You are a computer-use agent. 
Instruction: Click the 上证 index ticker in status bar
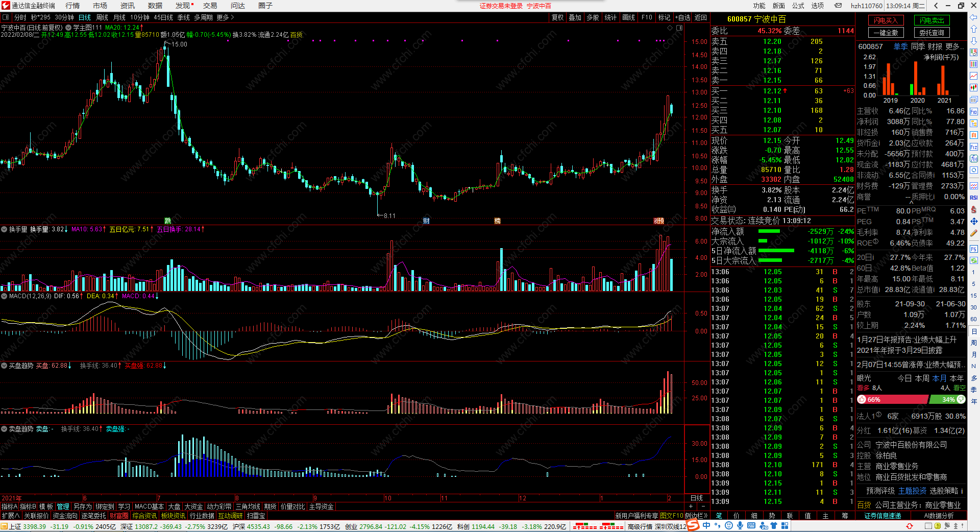pyautogui.click(x=57, y=526)
